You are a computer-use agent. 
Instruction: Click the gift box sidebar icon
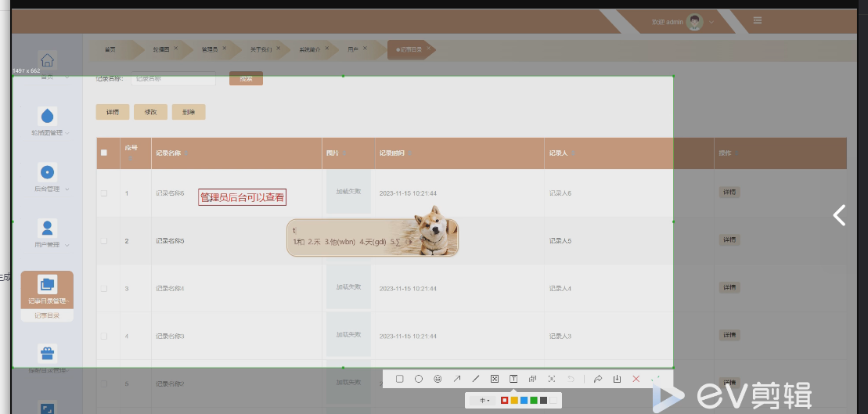pos(48,354)
